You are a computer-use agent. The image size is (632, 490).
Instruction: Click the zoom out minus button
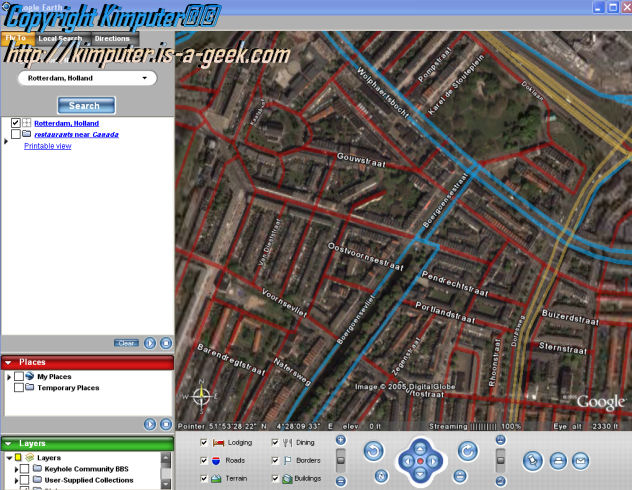[341, 481]
